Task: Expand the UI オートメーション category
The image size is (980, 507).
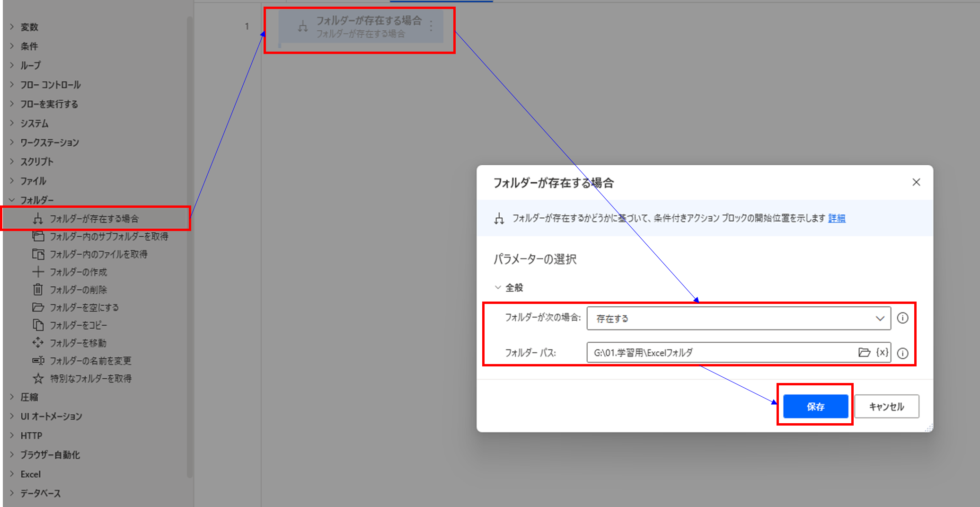Action: tap(12, 416)
